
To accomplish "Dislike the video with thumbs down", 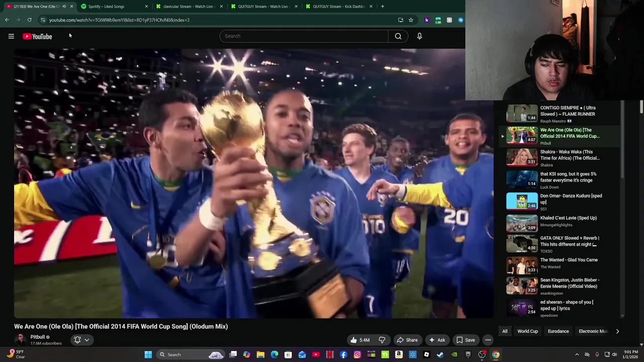I will tap(382, 340).
